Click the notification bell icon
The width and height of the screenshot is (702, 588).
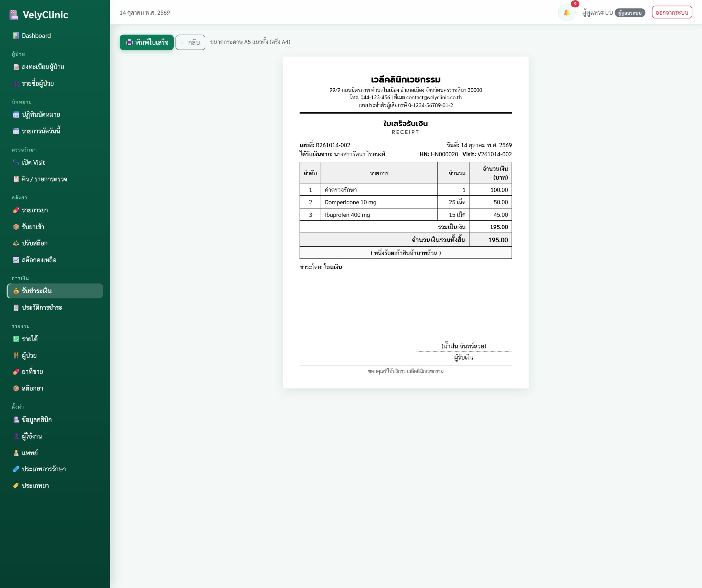[567, 13]
